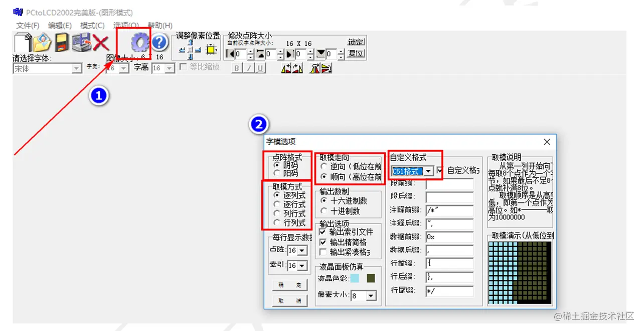
Task: Open help with the question mark icon
Action: (159, 43)
